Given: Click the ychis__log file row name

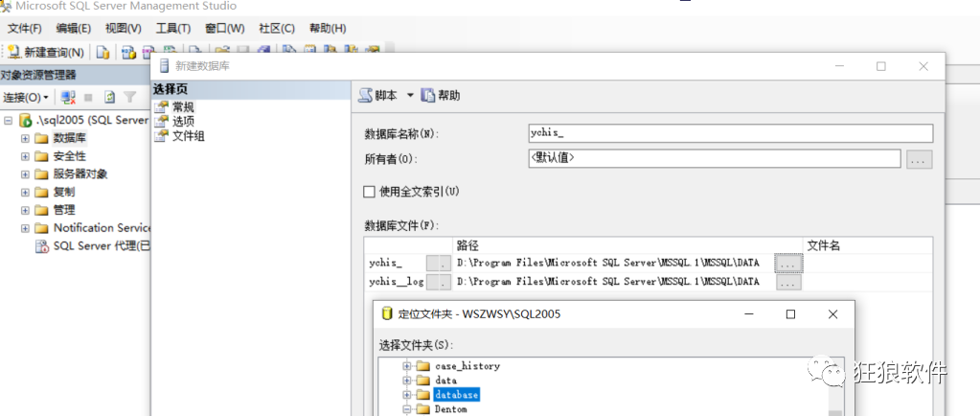Looking at the screenshot, I should click(397, 282).
